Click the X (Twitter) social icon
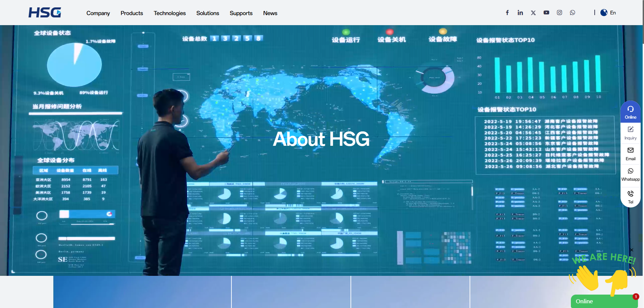The height and width of the screenshot is (308, 644). coord(533,13)
